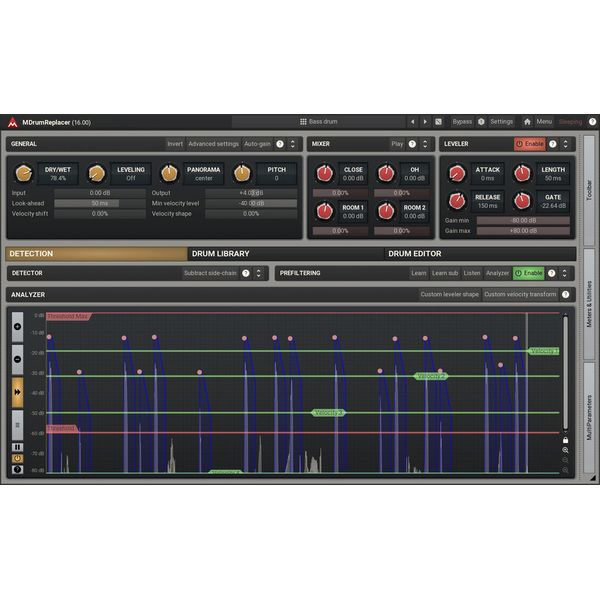Toggle analyzer power icon
The height and width of the screenshot is (600, 600).
coord(17,458)
